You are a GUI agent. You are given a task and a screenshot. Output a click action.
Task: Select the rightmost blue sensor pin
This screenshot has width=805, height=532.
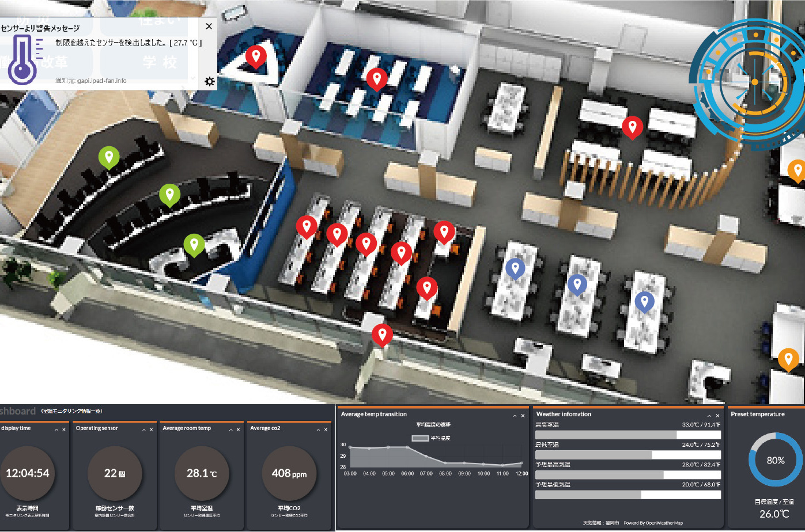coord(644,301)
